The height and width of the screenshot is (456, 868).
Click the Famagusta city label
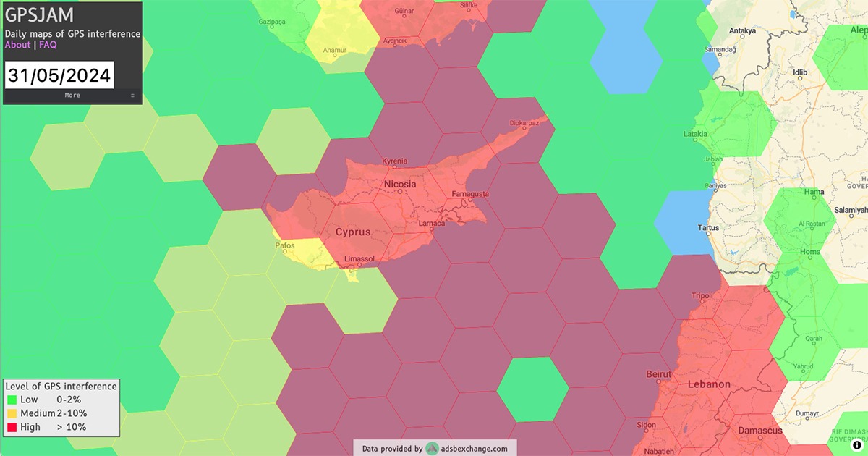[x=470, y=195]
